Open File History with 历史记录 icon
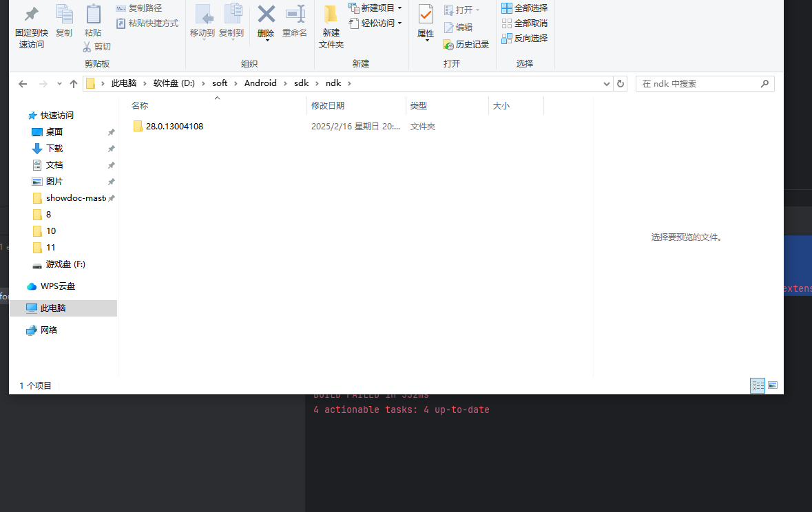The width and height of the screenshot is (812, 512). tap(466, 44)
